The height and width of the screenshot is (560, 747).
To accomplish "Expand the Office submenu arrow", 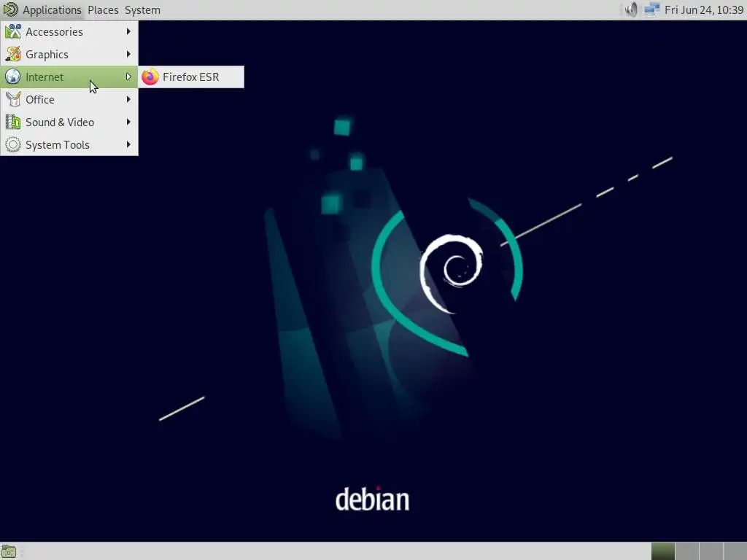I will [128, 99].
